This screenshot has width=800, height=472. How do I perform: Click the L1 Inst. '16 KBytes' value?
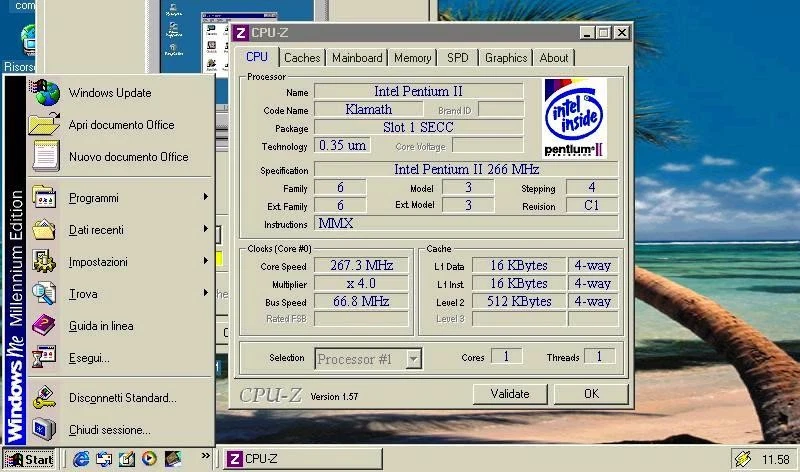click(x=519, y=283)
